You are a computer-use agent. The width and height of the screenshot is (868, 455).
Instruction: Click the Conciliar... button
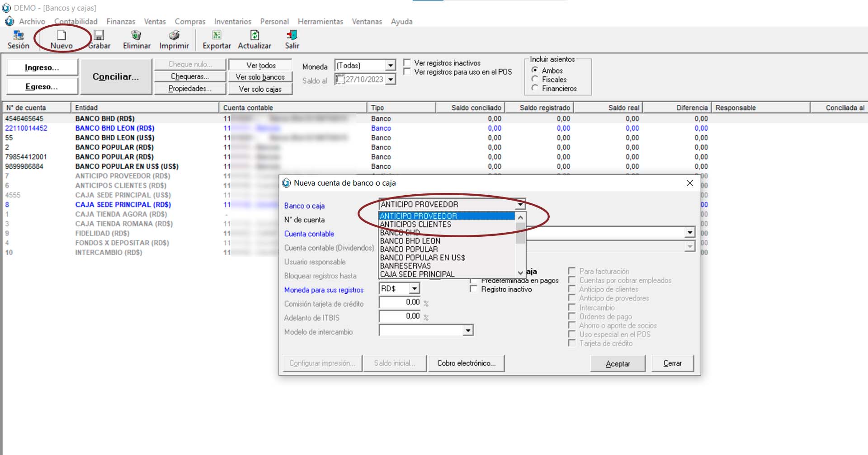point(116,76)
